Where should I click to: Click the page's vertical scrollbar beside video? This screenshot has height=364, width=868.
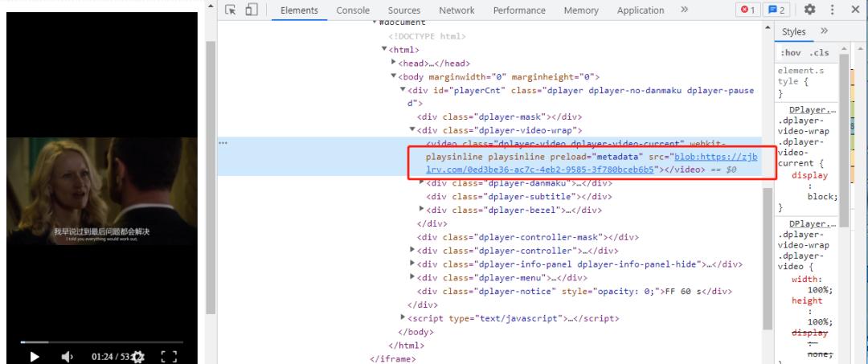[x=210, y=177]
